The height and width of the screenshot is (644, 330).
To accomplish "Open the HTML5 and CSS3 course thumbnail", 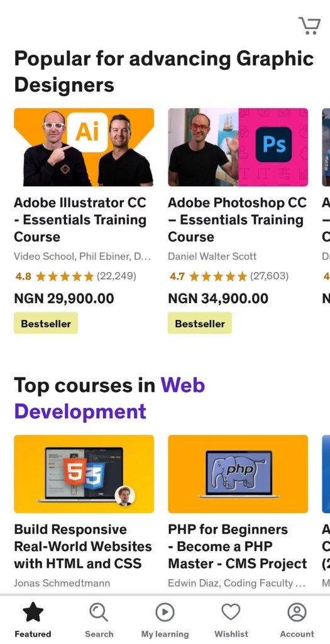I will [84, 474].
